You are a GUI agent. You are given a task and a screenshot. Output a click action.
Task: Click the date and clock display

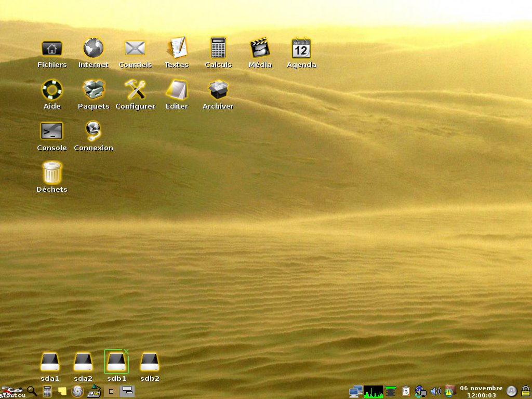(481, 391)
